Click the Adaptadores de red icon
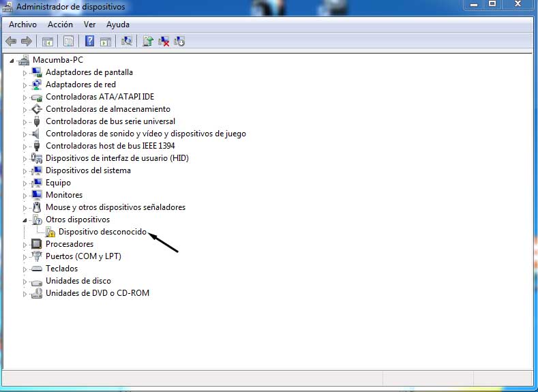The height and width of the screenshot is (392, 538). pos(36,85)
